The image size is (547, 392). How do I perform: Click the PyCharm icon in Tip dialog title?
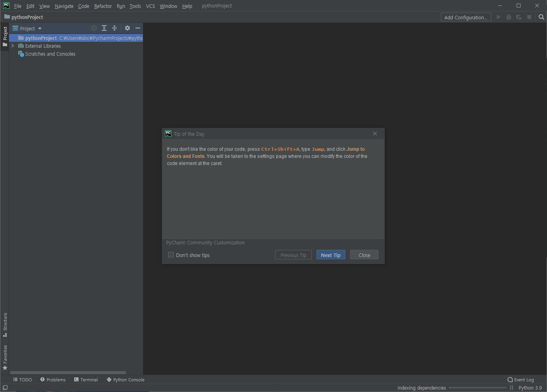click(168, 133)
